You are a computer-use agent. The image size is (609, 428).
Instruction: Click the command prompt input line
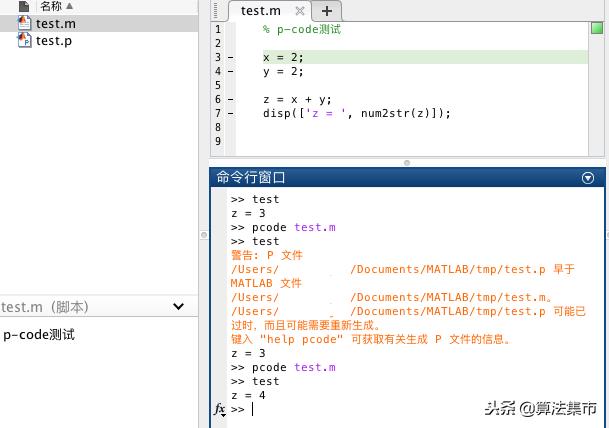click(400, 409)
